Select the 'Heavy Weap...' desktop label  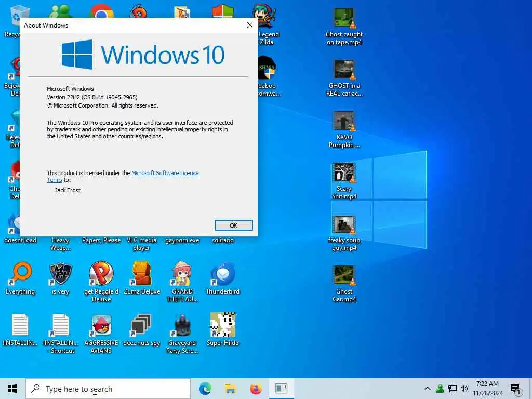(61, 244)
